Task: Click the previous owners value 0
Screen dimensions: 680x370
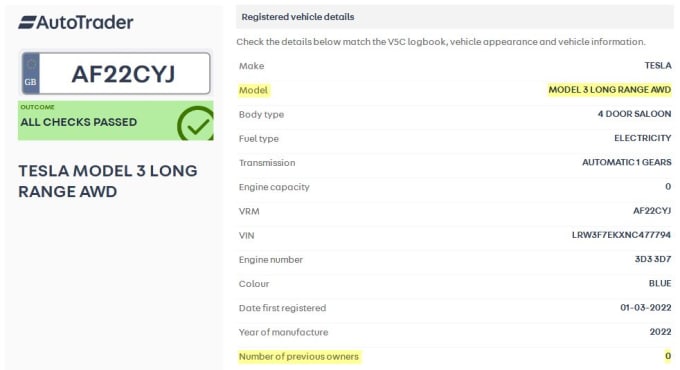Action: click(x=668, y=356)
